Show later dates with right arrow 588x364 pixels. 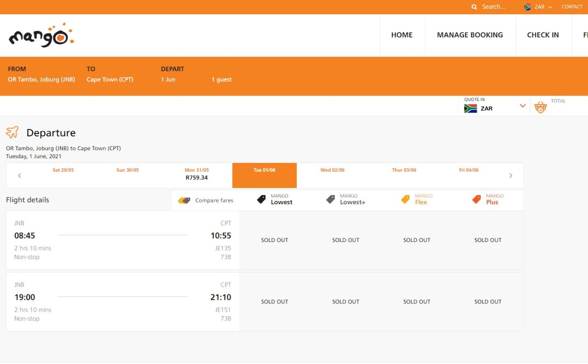pos(510,175)
